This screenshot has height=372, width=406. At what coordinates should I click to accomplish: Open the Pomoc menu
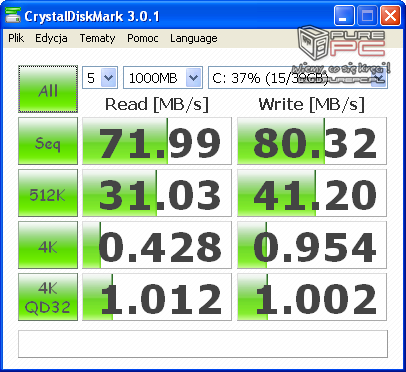click(x=143, y=38)
